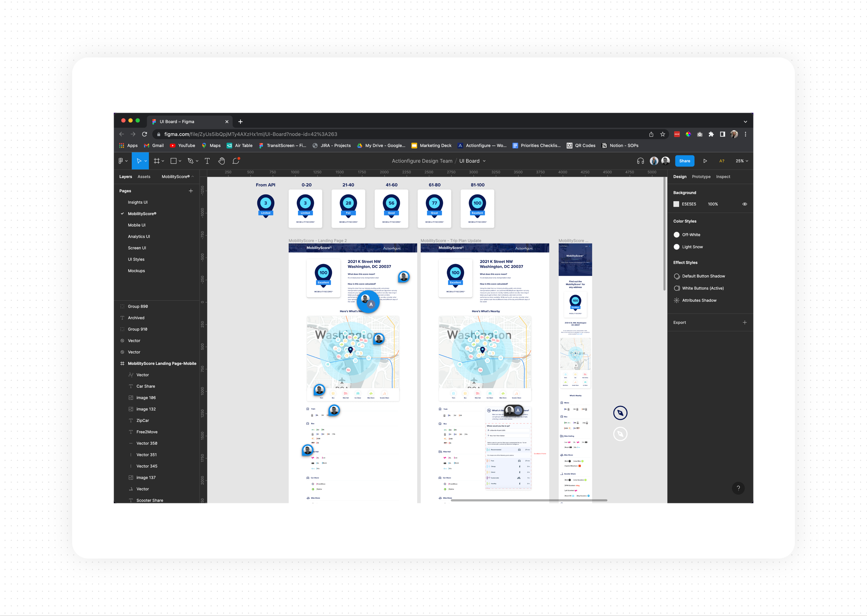Add a new page with plus icon
Viewport: 867px width, 616px height.
190,191
